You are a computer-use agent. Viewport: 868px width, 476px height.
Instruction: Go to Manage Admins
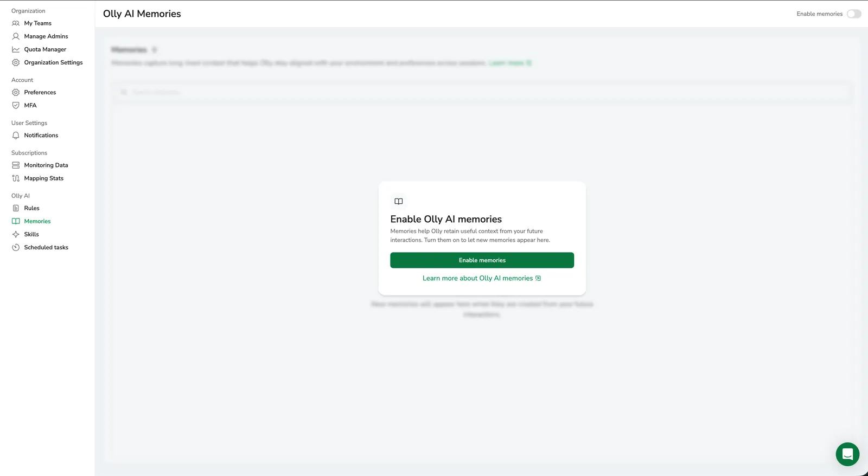pos(46,36)
